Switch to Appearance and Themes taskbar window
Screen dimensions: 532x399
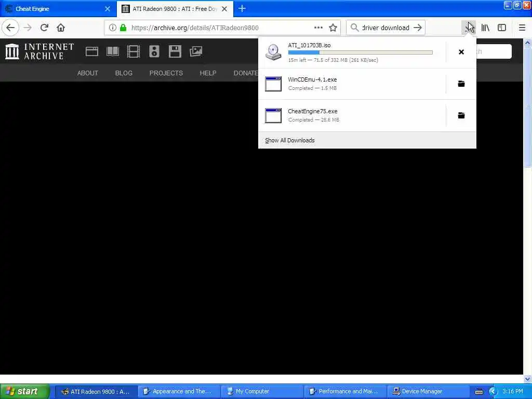point(179,392)
